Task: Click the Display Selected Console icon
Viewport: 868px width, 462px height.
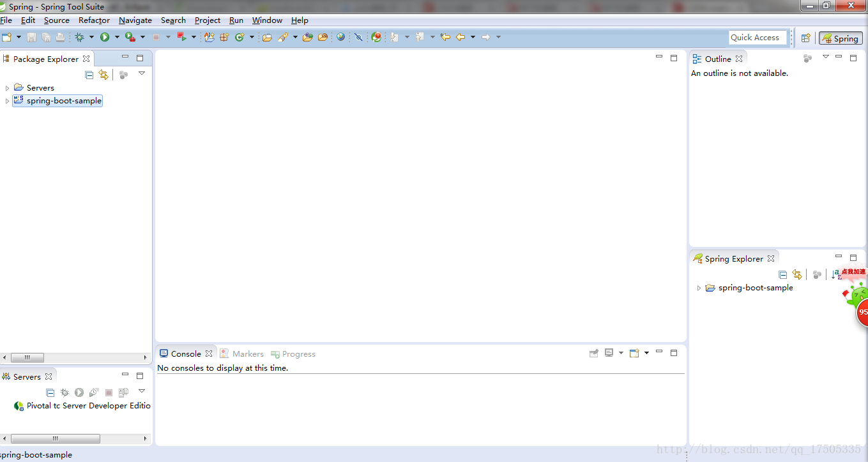Action: tap(609, 353)
